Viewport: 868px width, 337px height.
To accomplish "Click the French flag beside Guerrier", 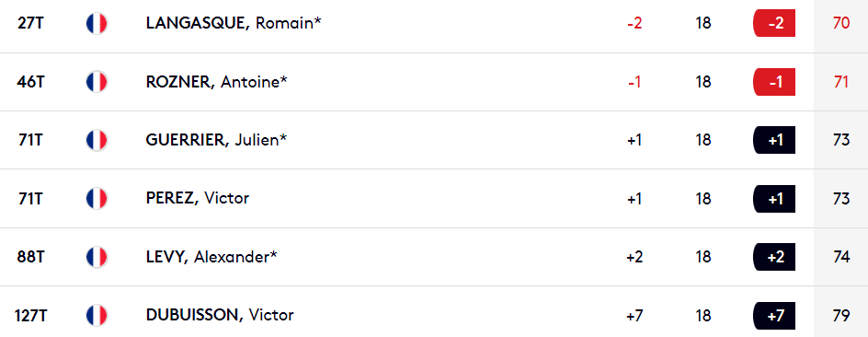I will pos(97,140).
